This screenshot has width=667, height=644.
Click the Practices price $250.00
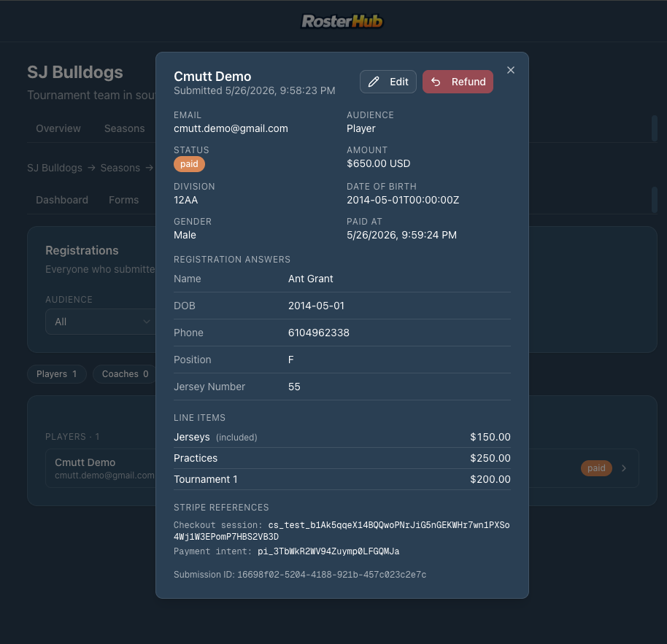coord(490,458)
